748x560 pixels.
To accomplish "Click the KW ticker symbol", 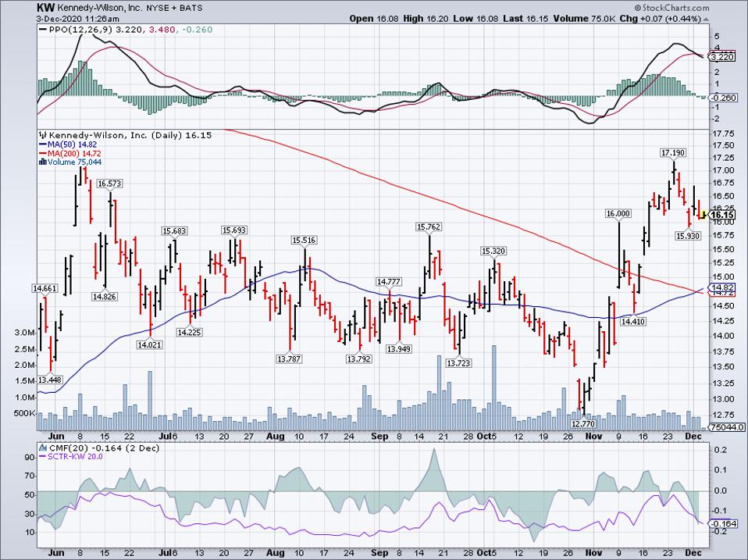I will click(45, 8).
